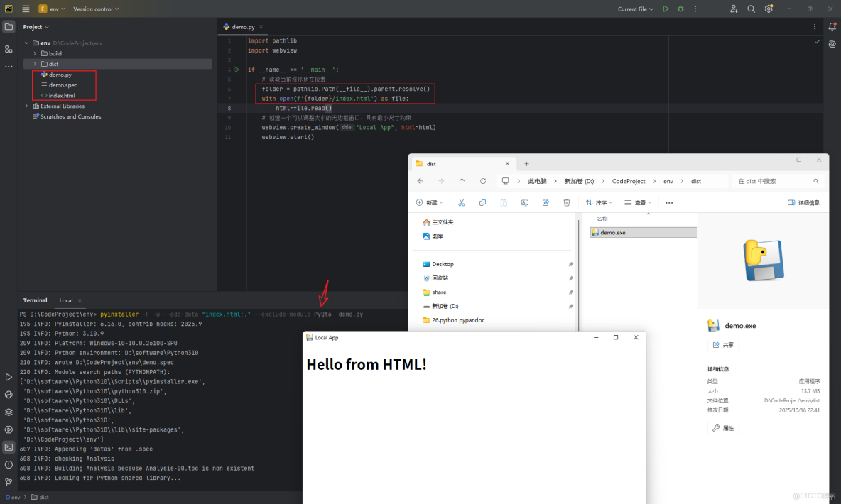Viewport: 841px width, 504px height.
Task: Click the Python Console icon in sidebar
Action: point(9,395)
